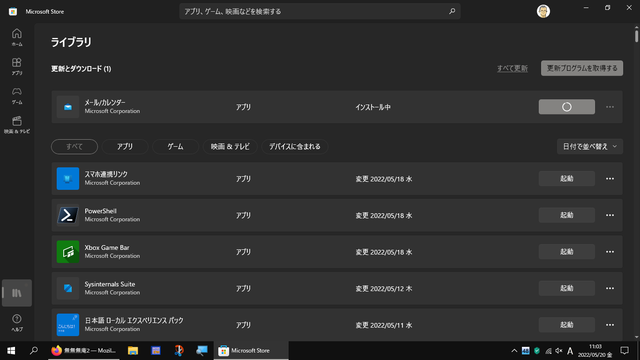Open the user profile avatar
Image resolution: width=640 pixels, height=360 pixels.
pos(543,11)
